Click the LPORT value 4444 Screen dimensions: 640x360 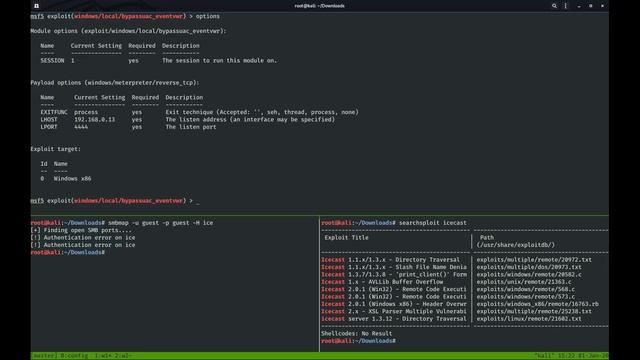[81, 127]
